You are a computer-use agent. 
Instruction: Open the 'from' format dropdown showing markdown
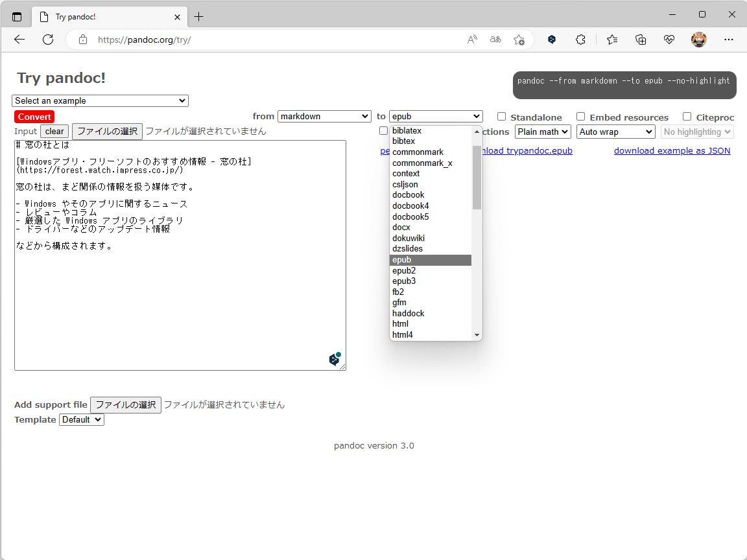(324, 116)
